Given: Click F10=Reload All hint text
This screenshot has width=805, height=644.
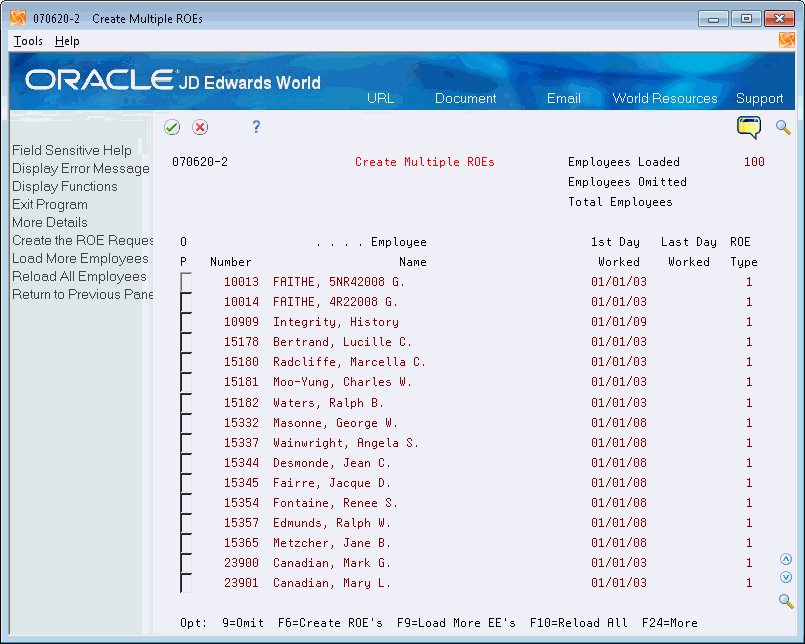Looking at the screenshot, I should [579, 623].
